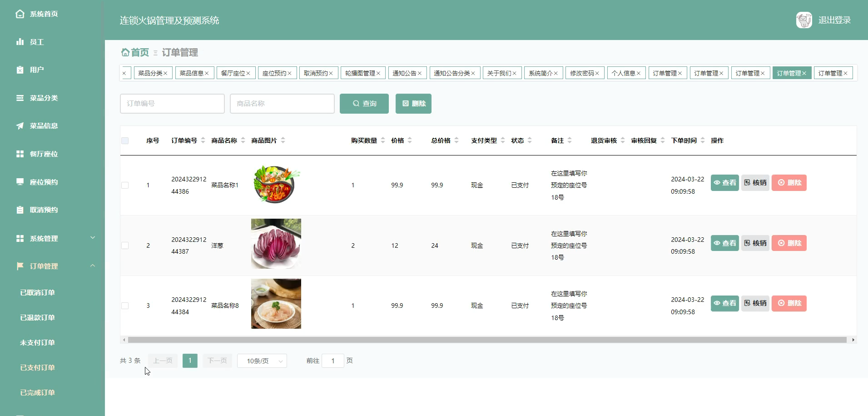Click the scrollbar left arrow
Image resolution: width=868 pixels, height=416 pixels.
(x=124, y=340)
